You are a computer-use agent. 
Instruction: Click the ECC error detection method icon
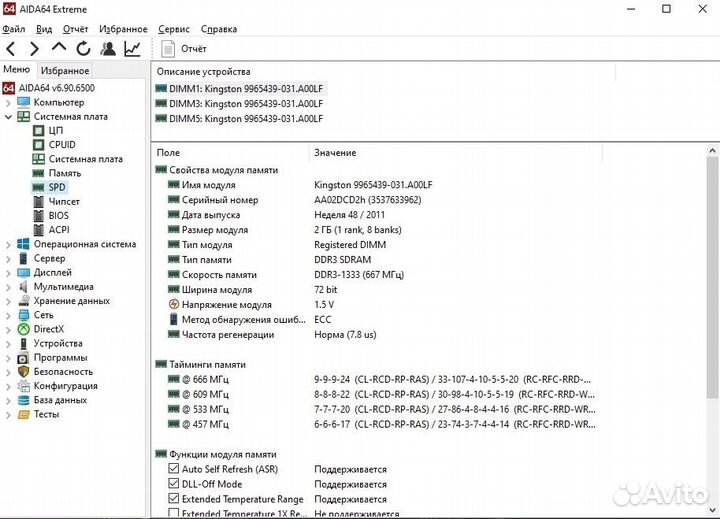tap(174, 319)
